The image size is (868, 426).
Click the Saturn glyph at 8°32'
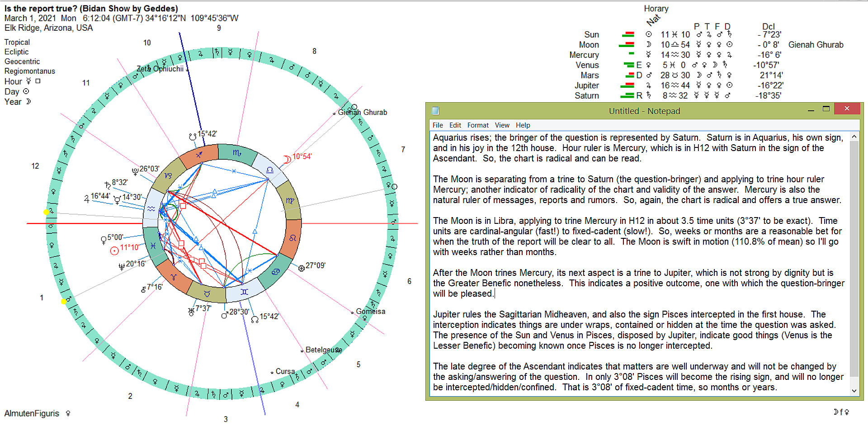tap(108, 185)
